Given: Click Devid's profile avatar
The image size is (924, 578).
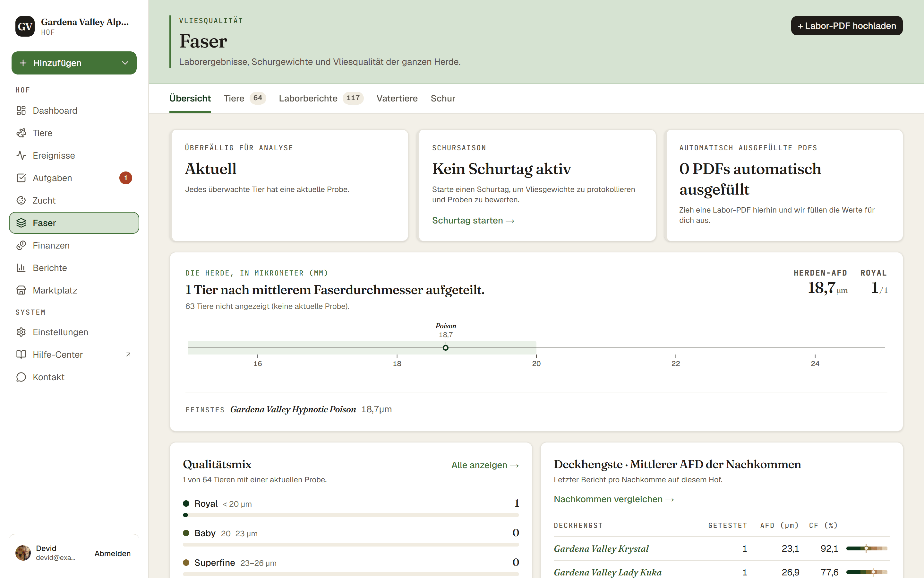Looking at the screenshot, I should pyautogui.click(x=23, y=553).
